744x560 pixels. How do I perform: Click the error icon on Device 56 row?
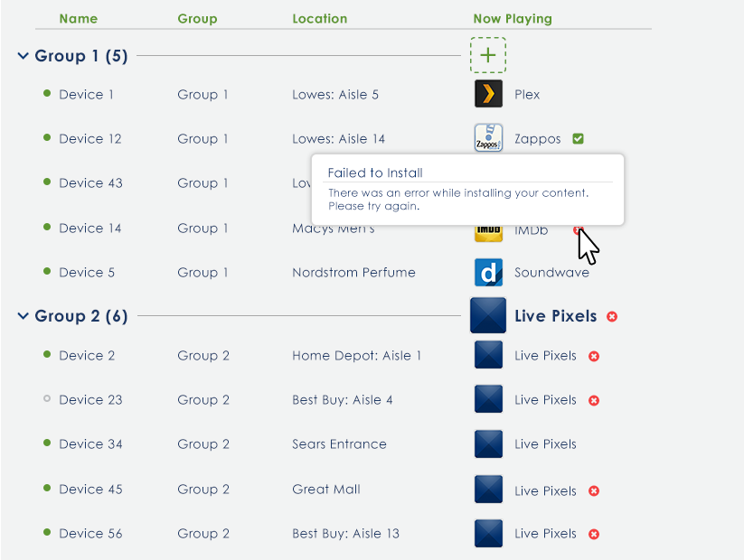click(594, 534)
